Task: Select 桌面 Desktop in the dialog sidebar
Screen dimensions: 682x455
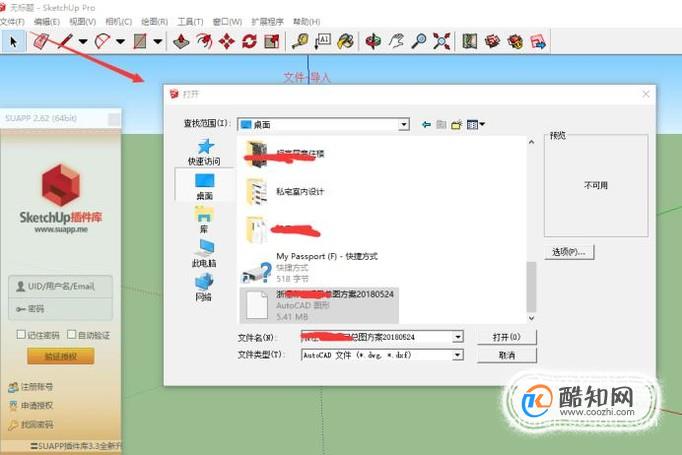Action: (204, 187)
